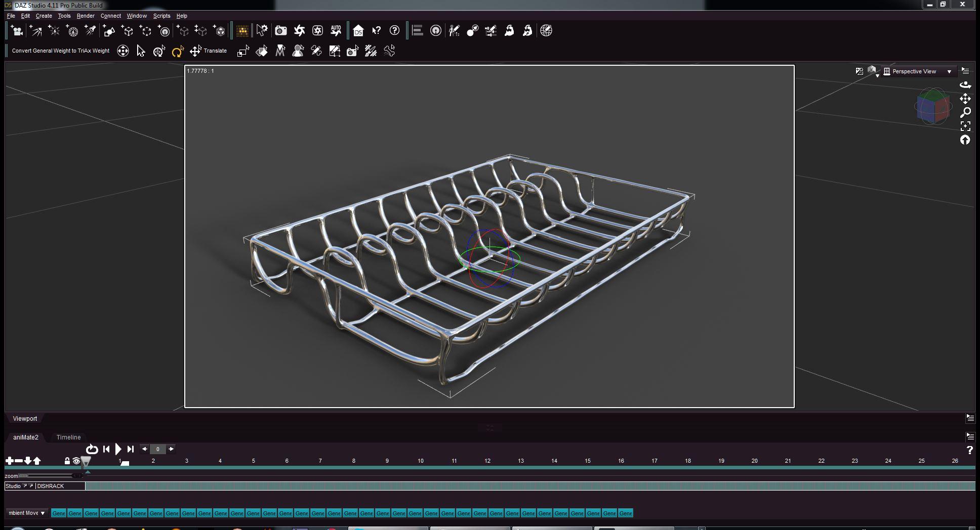Image resolution: width=980 pixels, height=530 pixels.
Task: Move the aniMate track up
Action: pyautogui.click(x=37, y=461)
